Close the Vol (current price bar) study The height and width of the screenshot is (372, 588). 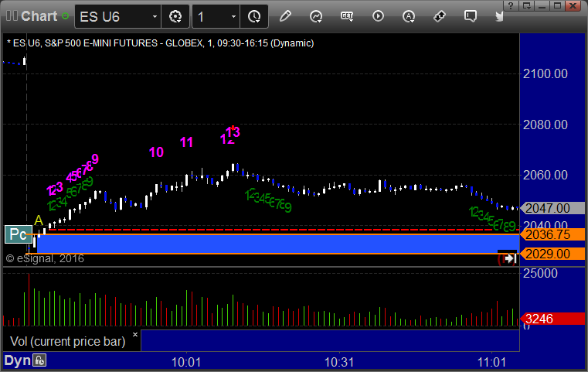point(135,334)
